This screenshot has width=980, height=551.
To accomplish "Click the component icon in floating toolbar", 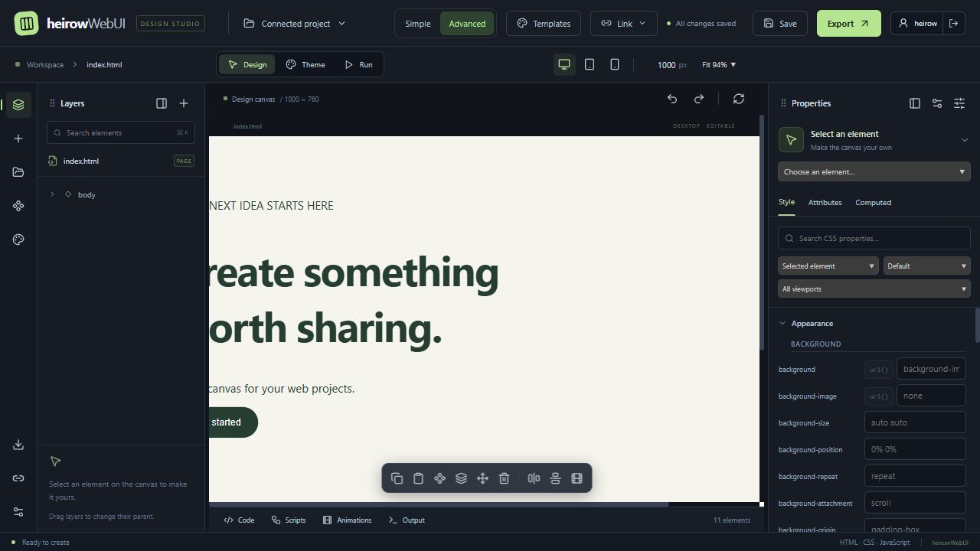I will point(439,478).
